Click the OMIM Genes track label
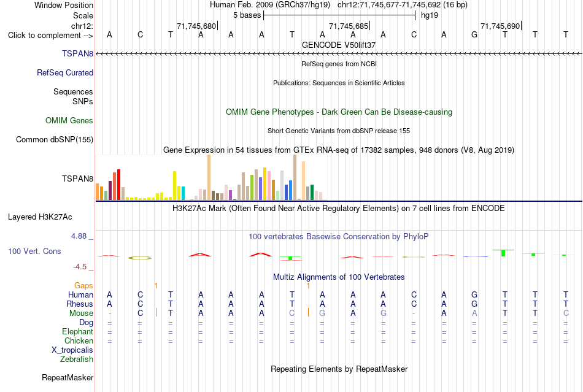This screenshot has height=392, width=583. 69,120
